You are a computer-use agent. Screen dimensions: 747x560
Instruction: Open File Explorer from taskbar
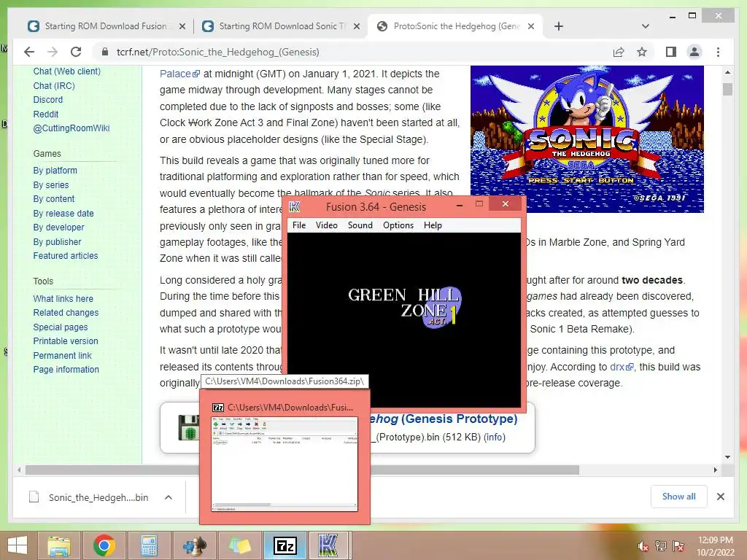(x=58, y=545)
